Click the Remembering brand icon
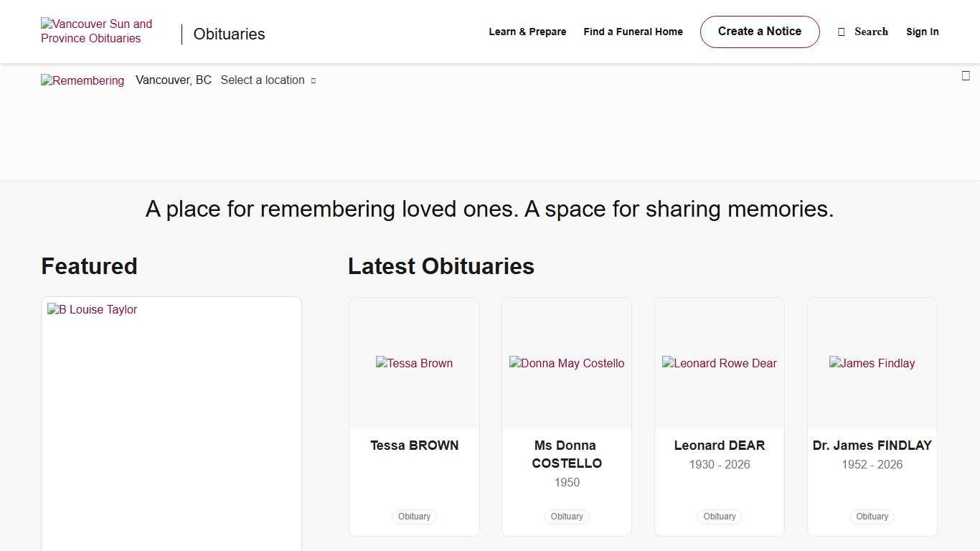Viewport: 980px width, 551px height. (83, 80)
